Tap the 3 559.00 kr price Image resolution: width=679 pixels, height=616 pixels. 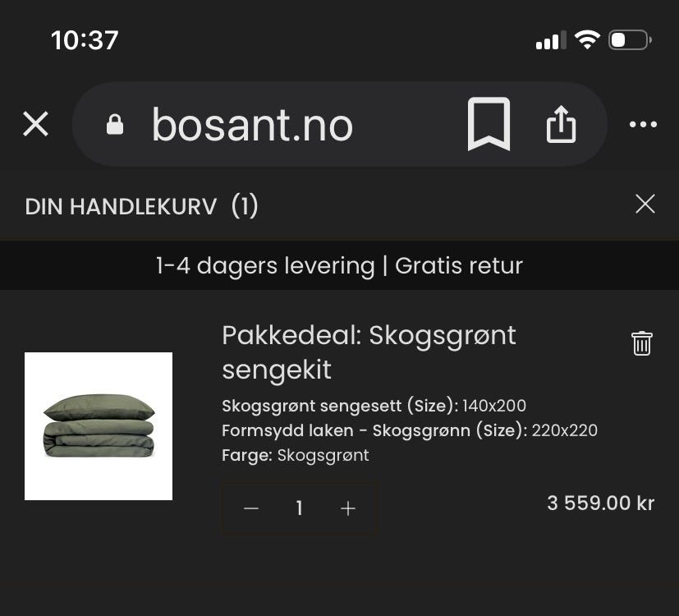point(601,503)
